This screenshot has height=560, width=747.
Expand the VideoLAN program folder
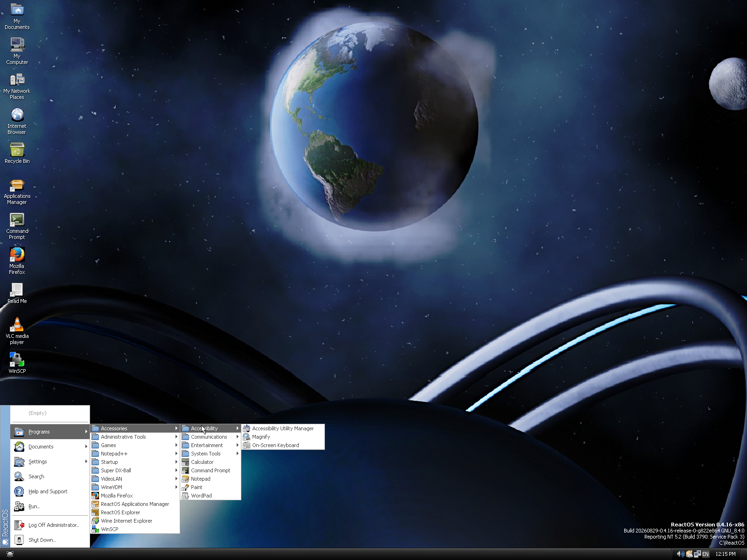(x=135, y=479)
